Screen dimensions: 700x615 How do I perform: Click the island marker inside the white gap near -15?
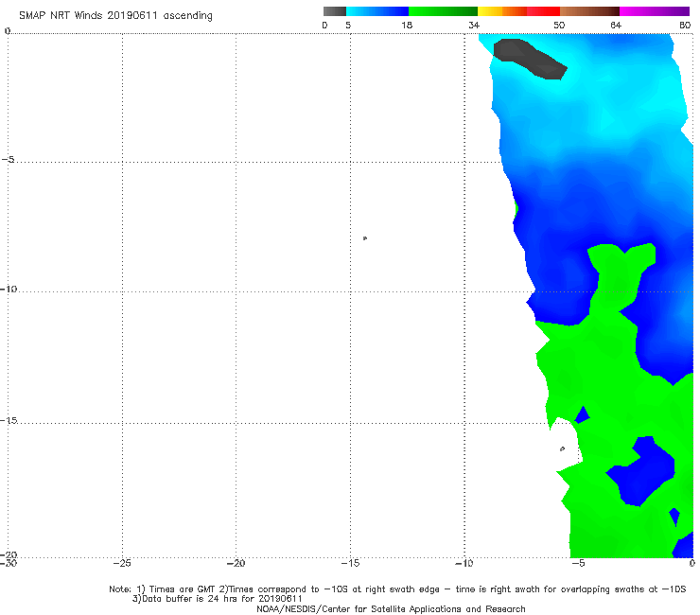point(562,448)
